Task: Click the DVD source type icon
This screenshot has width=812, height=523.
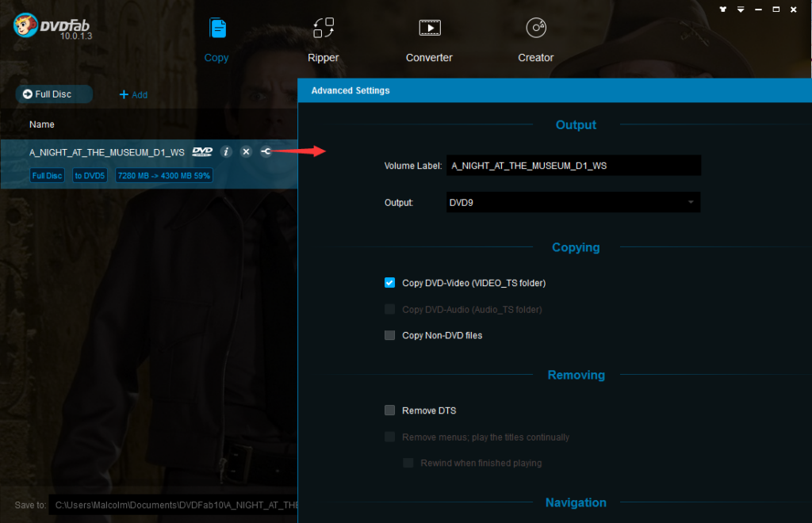Action: tap(202, 151)
